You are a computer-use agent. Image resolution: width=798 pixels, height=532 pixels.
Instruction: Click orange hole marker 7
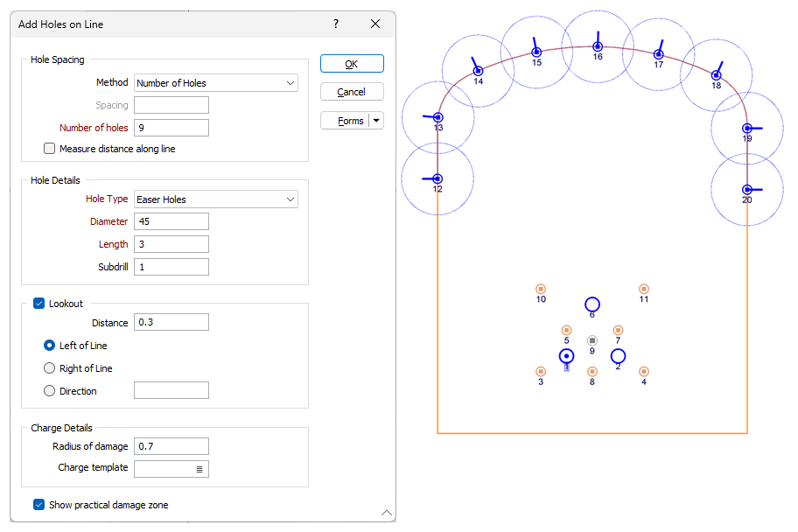618,331
